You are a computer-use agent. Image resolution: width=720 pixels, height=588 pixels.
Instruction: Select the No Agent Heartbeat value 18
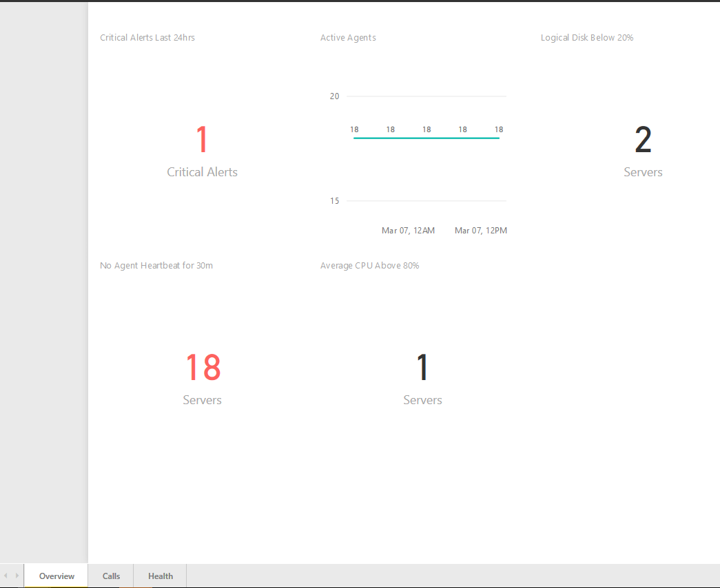point(203,368)
